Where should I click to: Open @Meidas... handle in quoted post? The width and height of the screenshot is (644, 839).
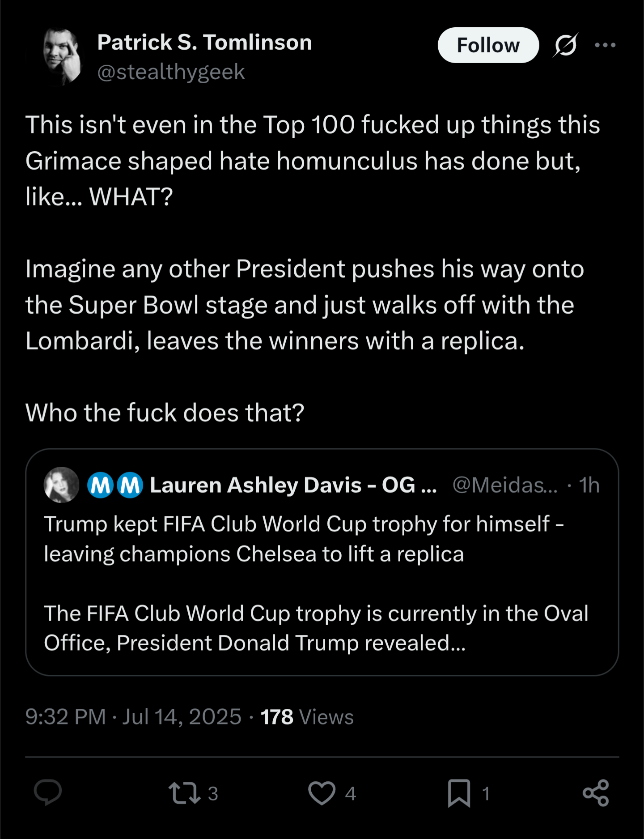(505, 485)
